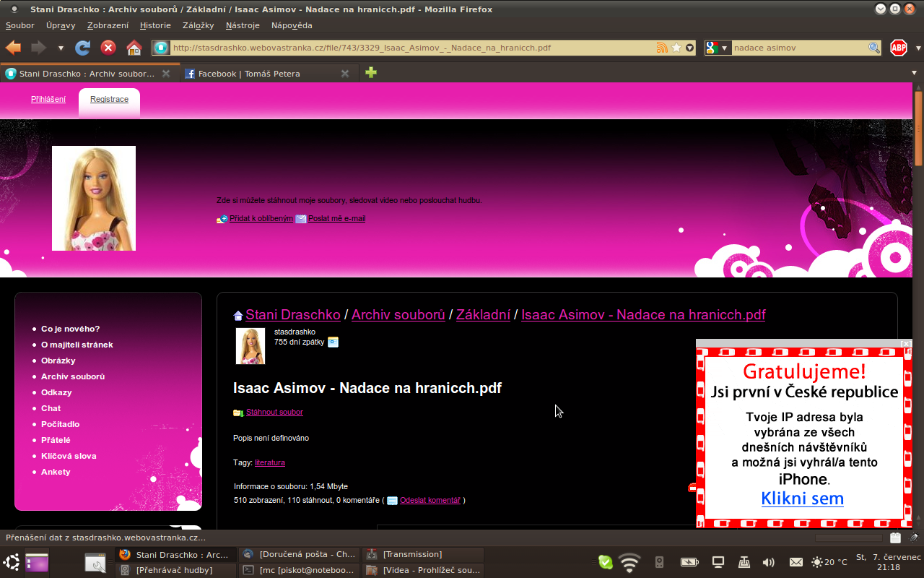Open Co je nového? in sidebar

(70, 329)
